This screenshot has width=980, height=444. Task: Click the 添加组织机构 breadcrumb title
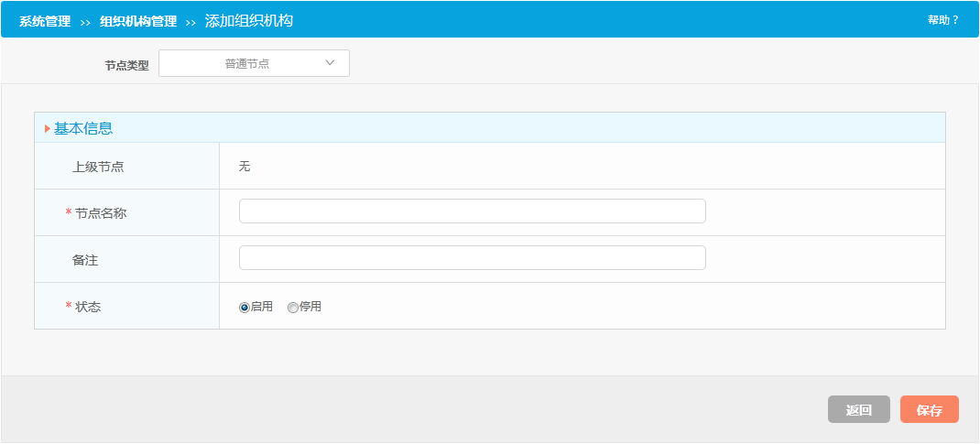249,20
